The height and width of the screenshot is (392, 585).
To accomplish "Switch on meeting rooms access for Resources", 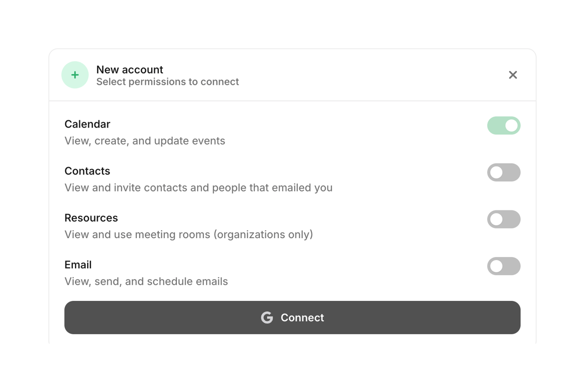I will [x=504, y=219].
